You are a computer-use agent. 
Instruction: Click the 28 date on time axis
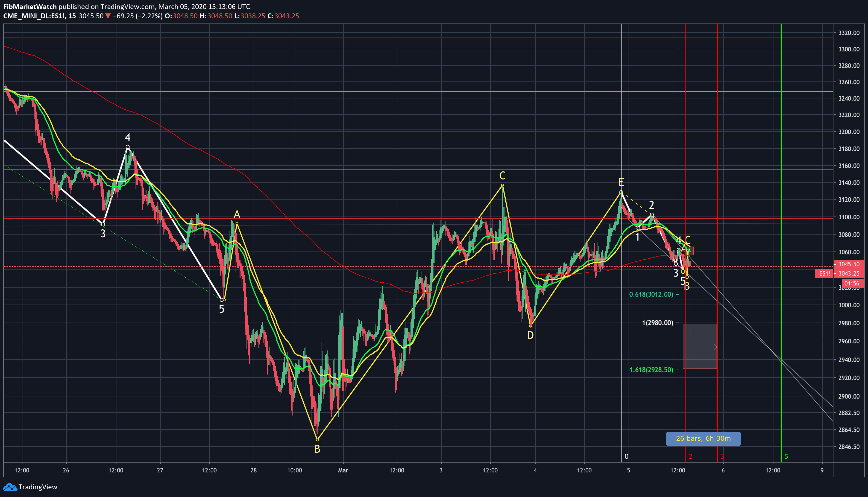(253, 470)
